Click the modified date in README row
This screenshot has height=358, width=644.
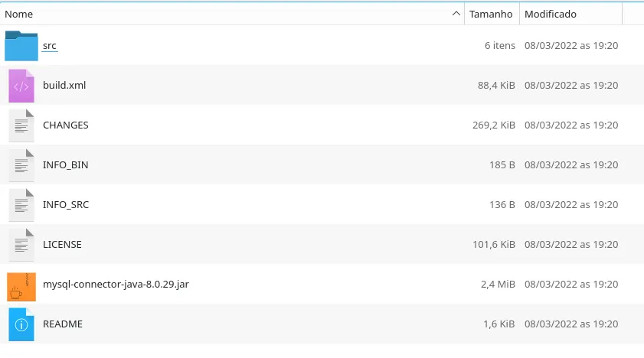pos(571,324)
